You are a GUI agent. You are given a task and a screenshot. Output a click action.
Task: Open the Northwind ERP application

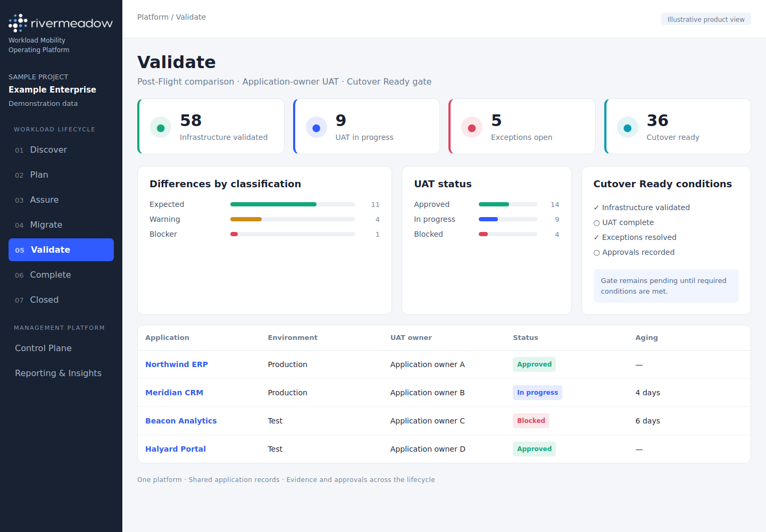click(177, 364)
